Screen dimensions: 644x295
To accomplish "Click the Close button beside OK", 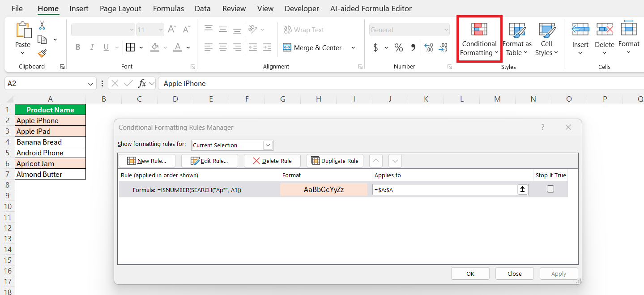I will (x=515, y=274).
